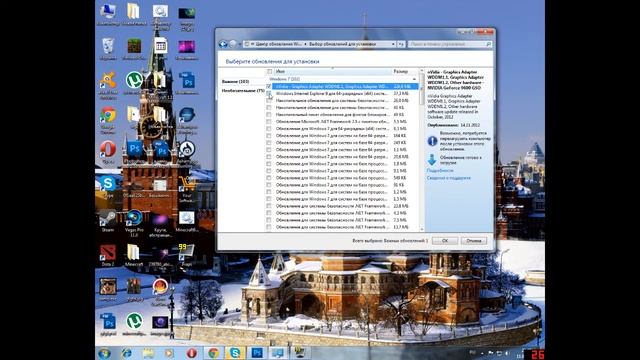Click the taskbar Windows Update window button
This screenshot has height=360, width=640.
278,353
